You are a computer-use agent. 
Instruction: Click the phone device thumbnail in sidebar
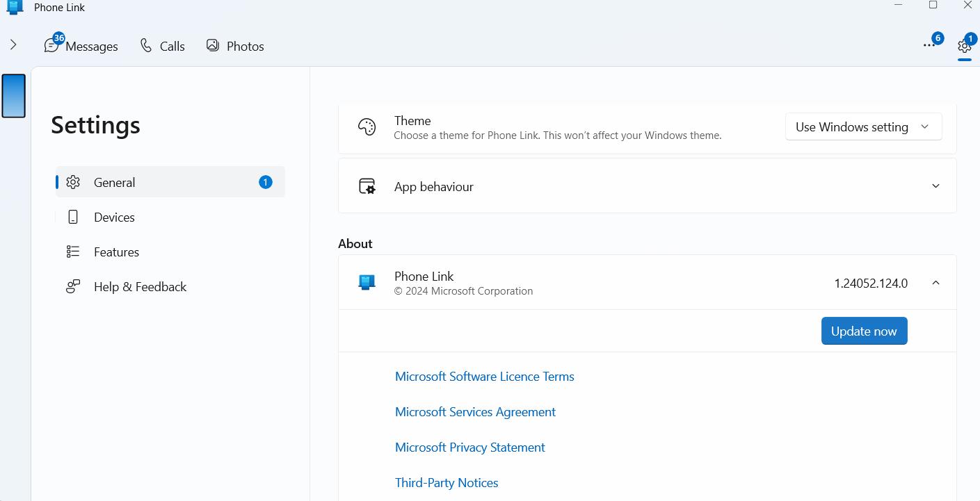click(x=14, y=96)
